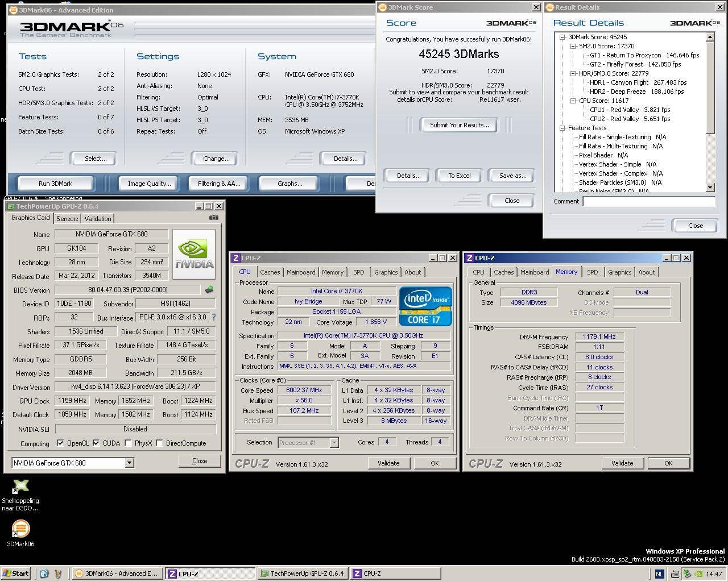
Task: Click the Submit Your Results button
Action: tap(459, 125)
